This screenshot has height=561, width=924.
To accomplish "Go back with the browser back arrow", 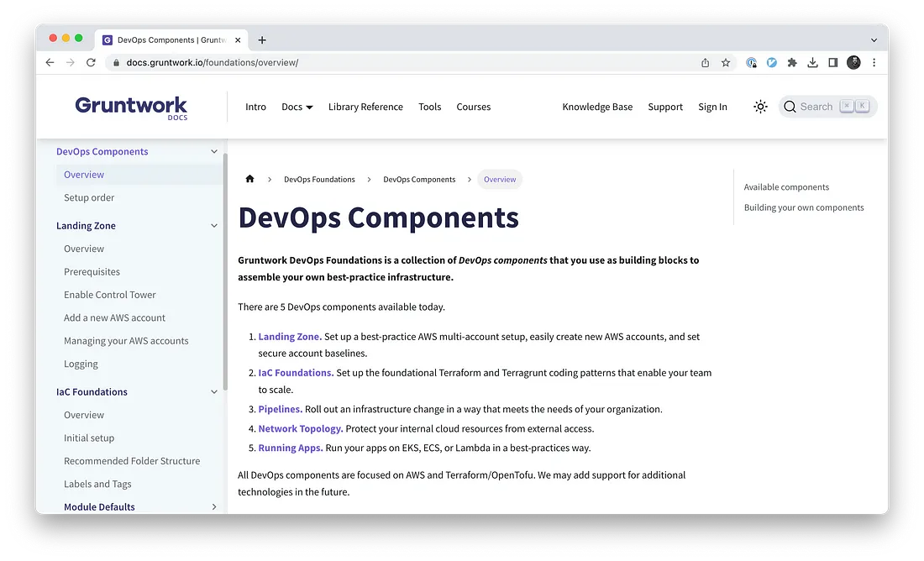I will [x=50, y=62].
